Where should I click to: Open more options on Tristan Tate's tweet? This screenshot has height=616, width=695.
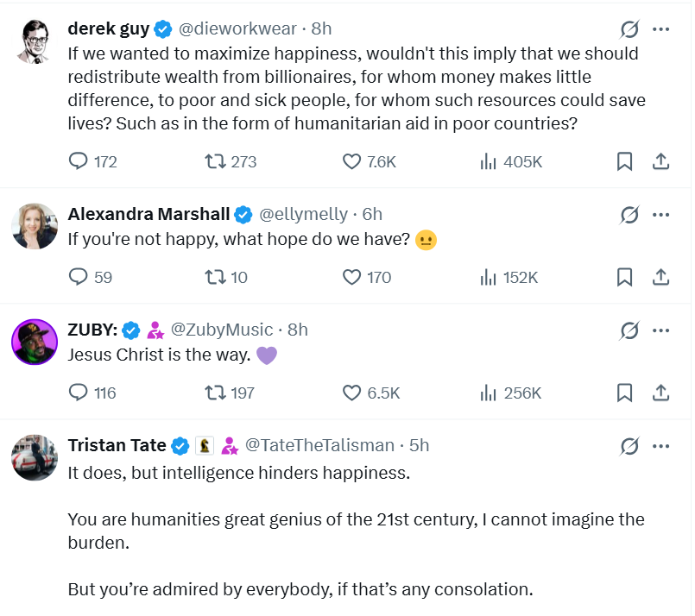tap(661, 446)
